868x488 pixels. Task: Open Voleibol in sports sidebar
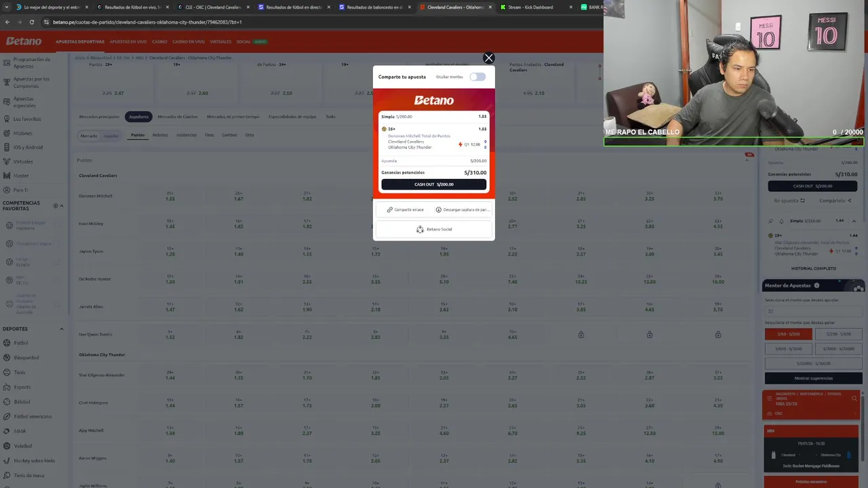23,446
